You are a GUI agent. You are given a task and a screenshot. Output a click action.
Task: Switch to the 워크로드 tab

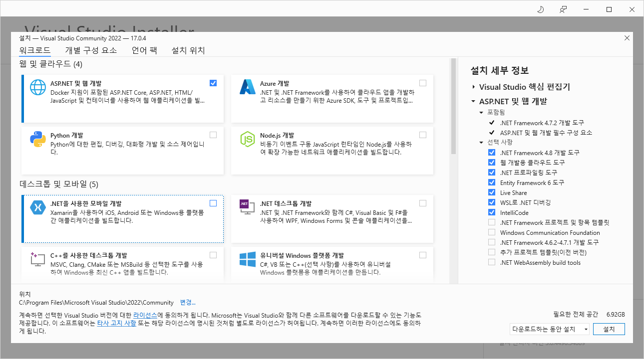[x=35, y=50]
